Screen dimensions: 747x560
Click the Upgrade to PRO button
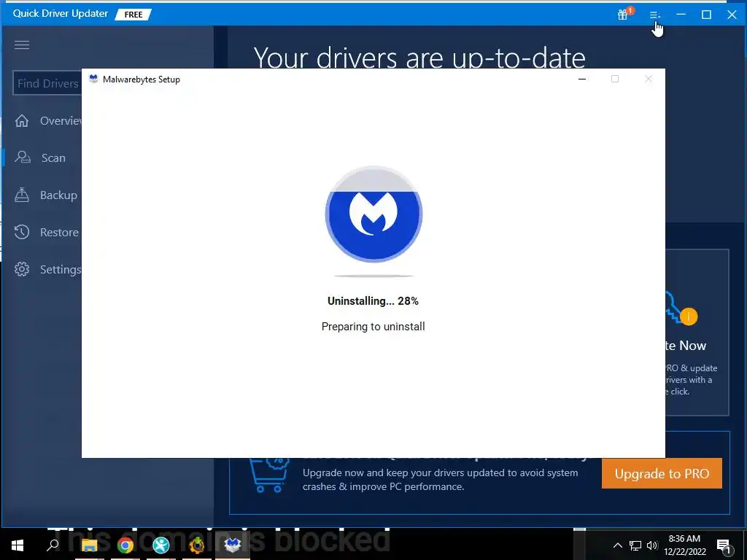point(662,473)
